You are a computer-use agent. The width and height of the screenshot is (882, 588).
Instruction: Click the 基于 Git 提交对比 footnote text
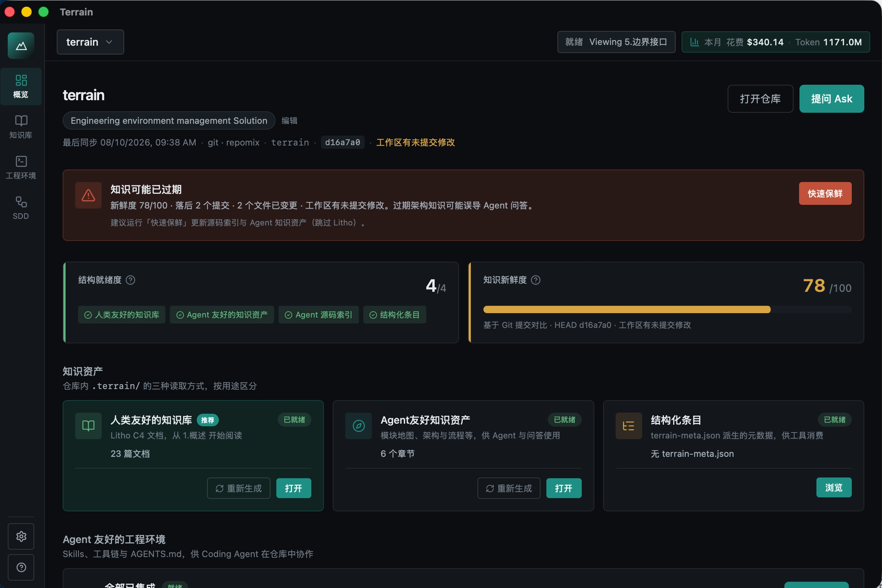pos(587,325)
